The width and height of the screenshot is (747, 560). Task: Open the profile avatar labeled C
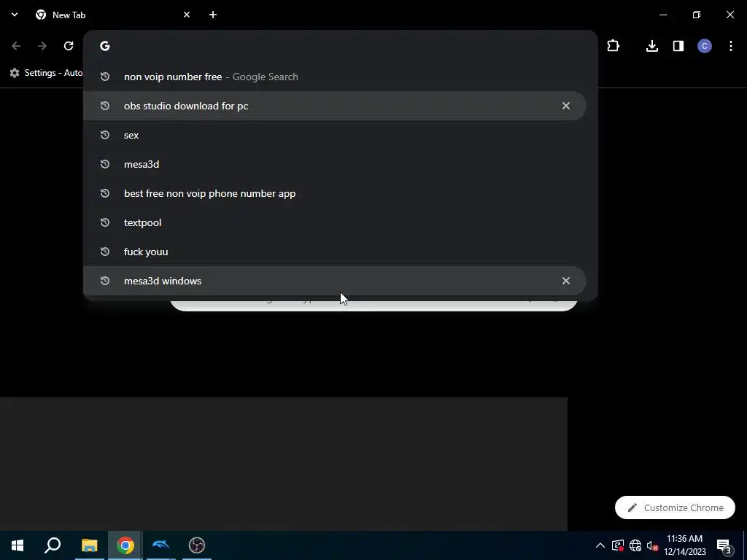705,46
